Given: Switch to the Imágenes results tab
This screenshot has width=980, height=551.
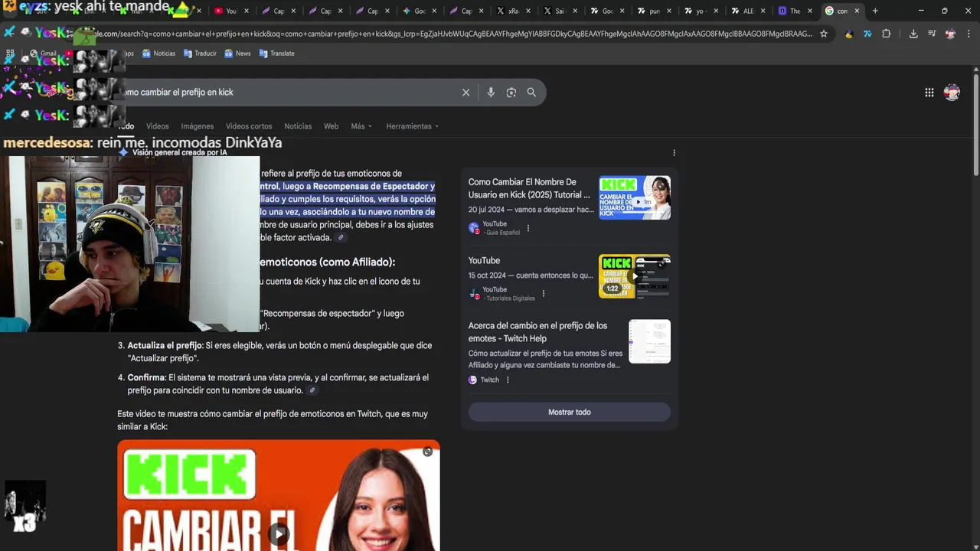Looking at the screenshot, I should coord(198,126).
